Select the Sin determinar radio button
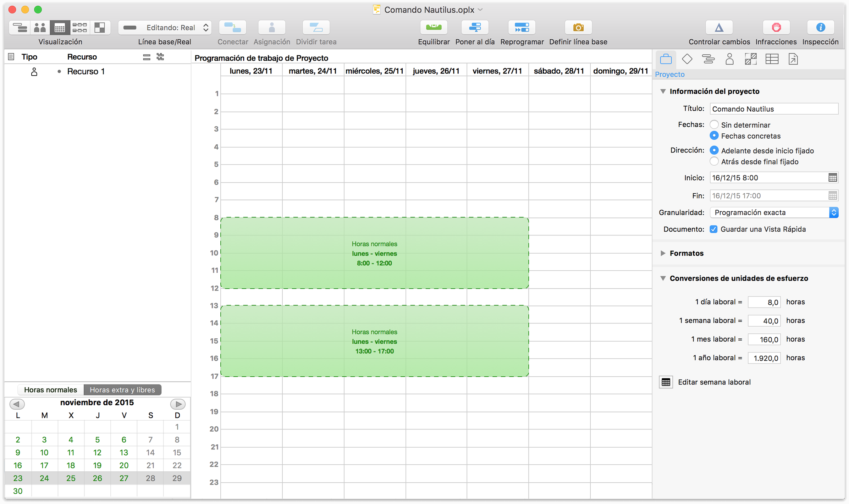Image resolution: width=849 pixels, height=504 pixels. tap(714, 125)
